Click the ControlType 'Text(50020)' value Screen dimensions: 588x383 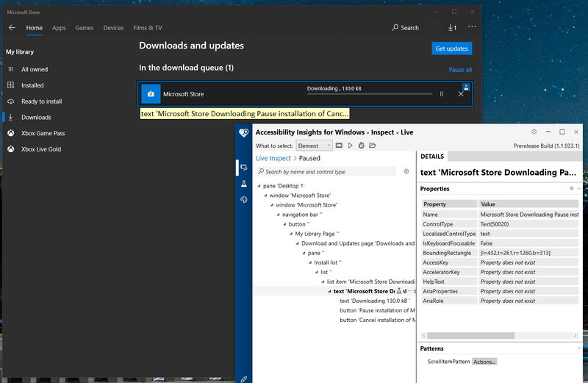(528, 224)
